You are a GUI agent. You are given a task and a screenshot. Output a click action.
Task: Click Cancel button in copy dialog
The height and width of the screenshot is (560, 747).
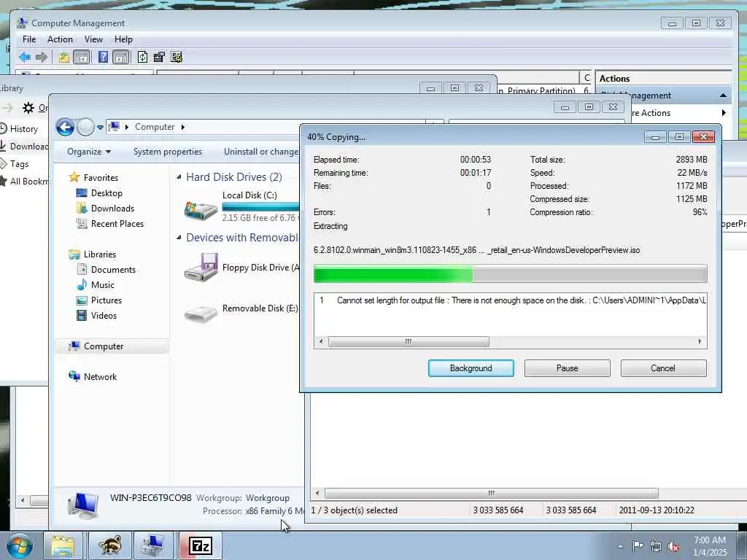663,368
